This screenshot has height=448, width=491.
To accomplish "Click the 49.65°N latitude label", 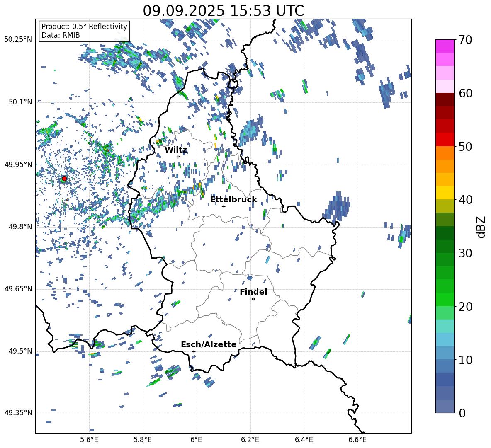I will (x=18, y=288).
